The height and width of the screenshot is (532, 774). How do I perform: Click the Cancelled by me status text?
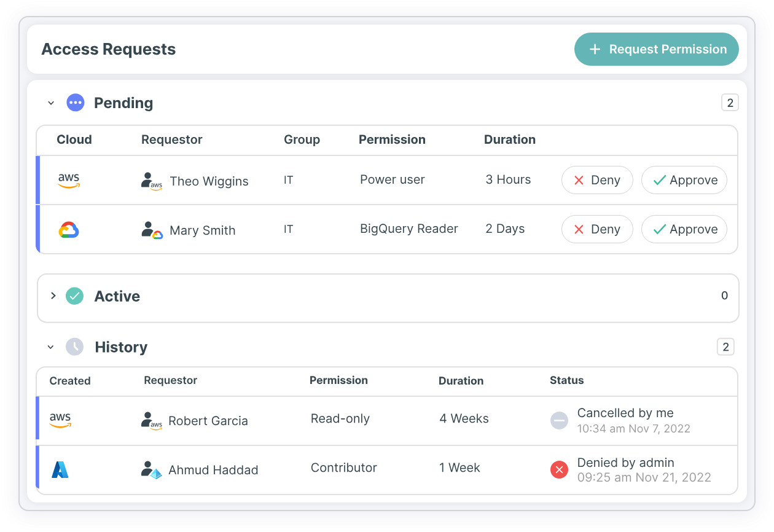625,413
